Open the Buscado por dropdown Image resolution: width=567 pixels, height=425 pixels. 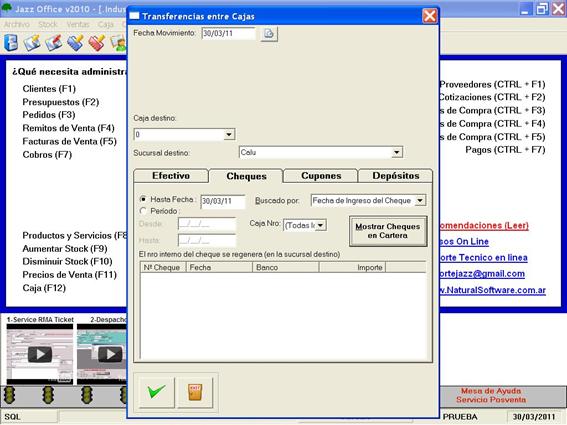click(x=420, y=200)
